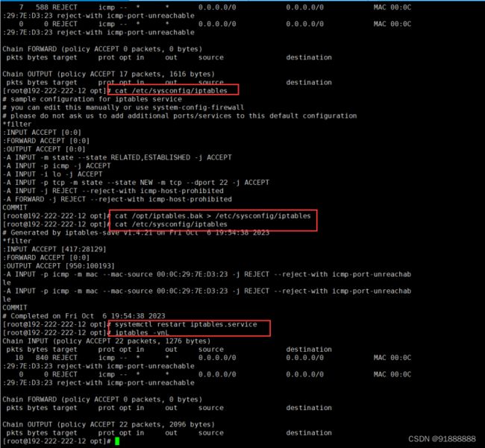Select '# Completed on Fri Oct 6 19:54:38 2023'

pos(84,316)
